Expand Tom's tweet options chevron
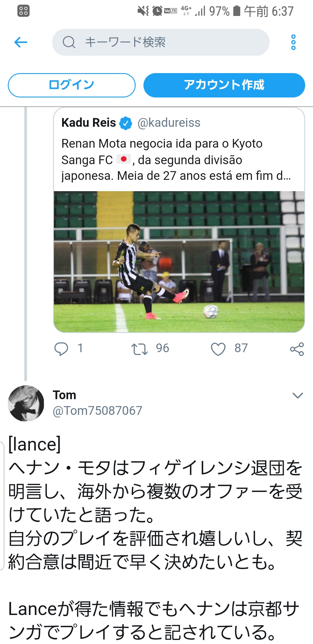Screen dimensions: 313x644 tap(298, 395)
